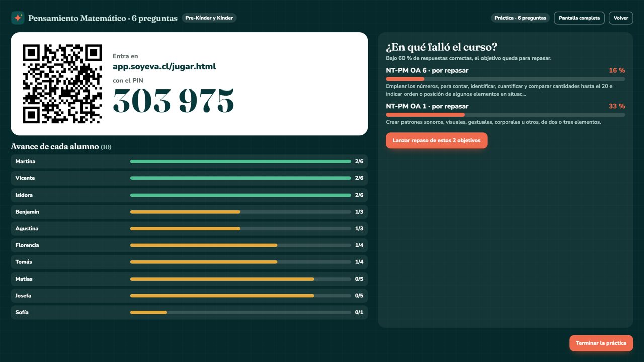This screenshot has height=362, width=644.
Task: Click the NT-PM OA 6 · por repasar heading
Action: [427, 71]
